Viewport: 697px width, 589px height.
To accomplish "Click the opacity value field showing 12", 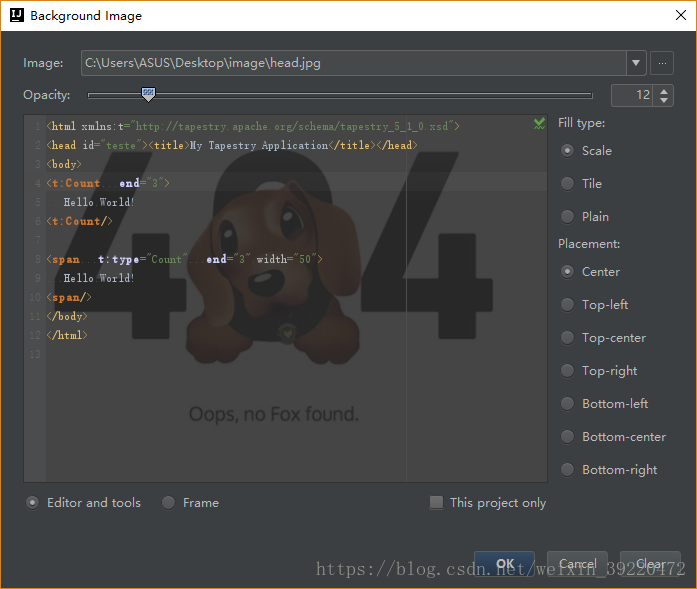I will point(632,95).
